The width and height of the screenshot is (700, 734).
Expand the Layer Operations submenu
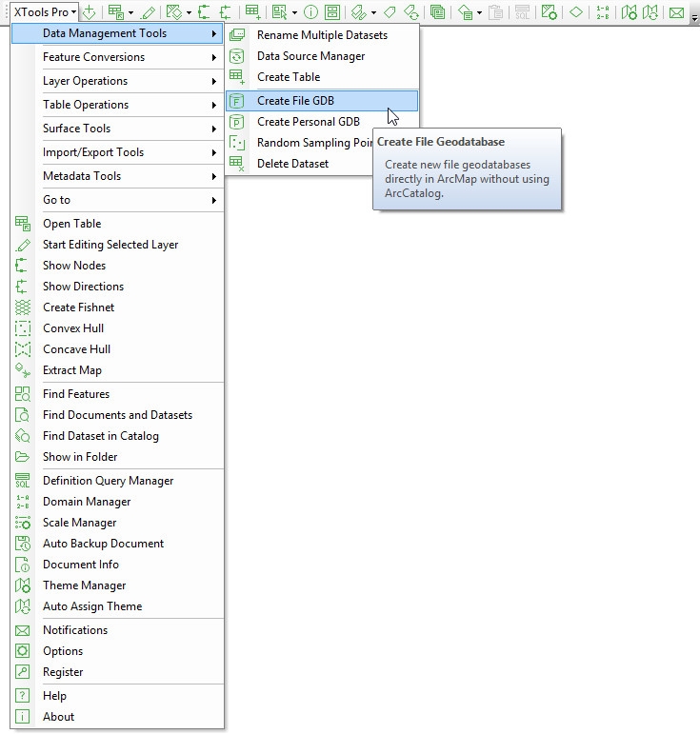click(x=117, y=81)
